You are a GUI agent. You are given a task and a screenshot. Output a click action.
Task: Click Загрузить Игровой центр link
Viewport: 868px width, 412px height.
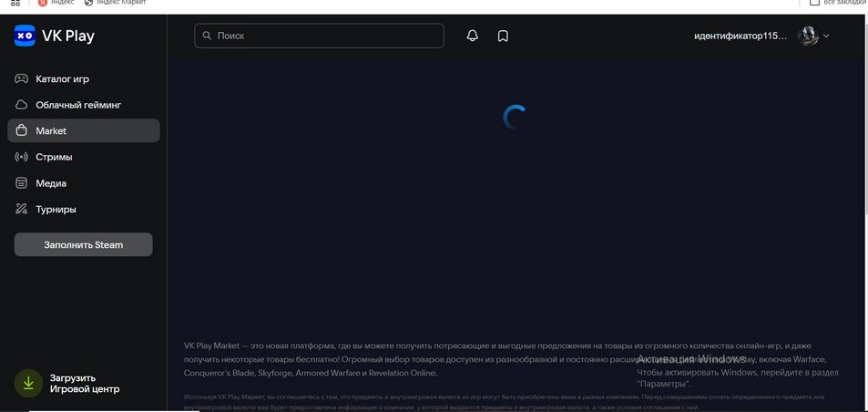tap(84, 383)
